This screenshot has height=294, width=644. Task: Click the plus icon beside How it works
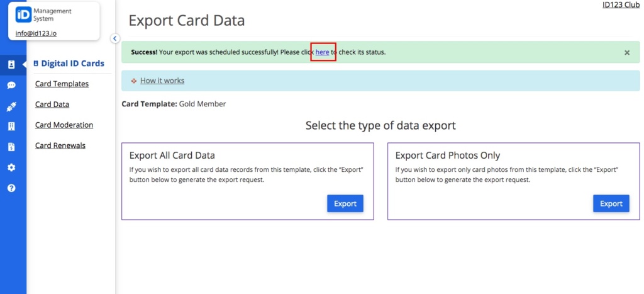[x=133, y=81]
